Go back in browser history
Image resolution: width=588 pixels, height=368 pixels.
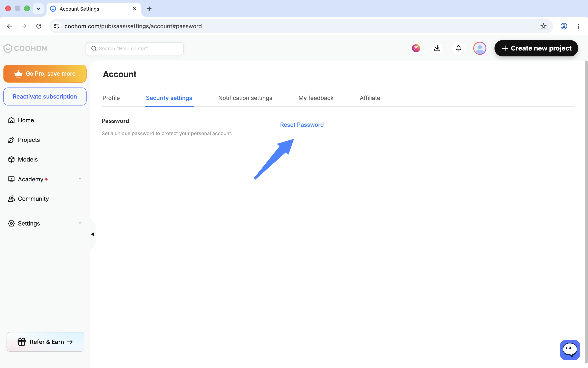tap(9, 26)
